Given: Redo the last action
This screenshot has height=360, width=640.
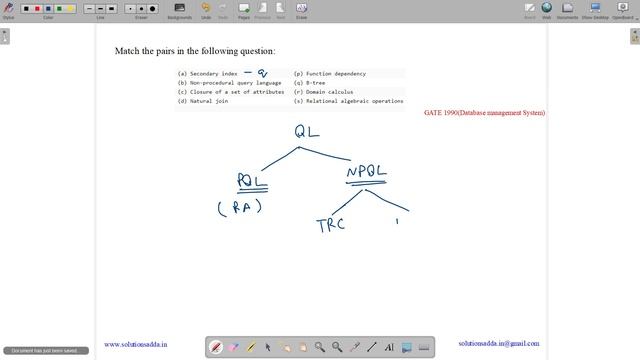Looking at the screenshot, I should pos(223,11).
